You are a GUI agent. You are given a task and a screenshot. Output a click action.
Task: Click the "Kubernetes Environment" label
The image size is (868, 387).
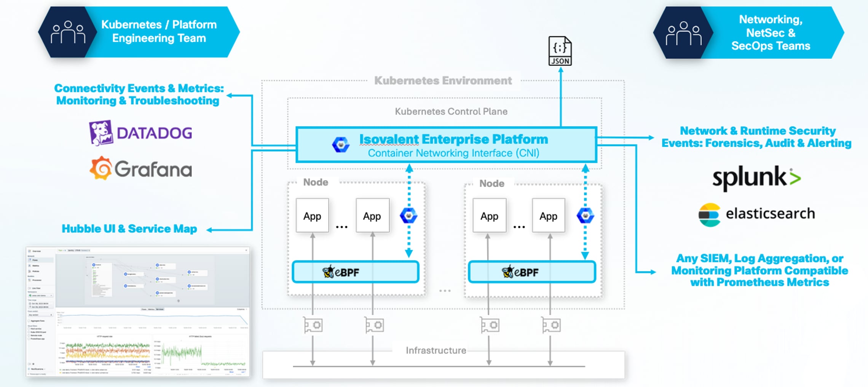[443, 80]
